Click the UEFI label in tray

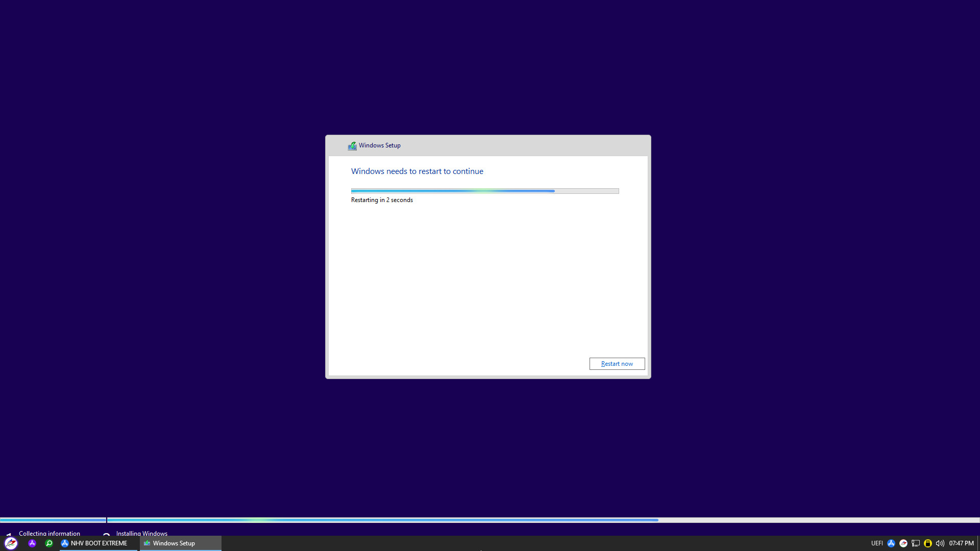pyautogui.click(x=877, y=543)
